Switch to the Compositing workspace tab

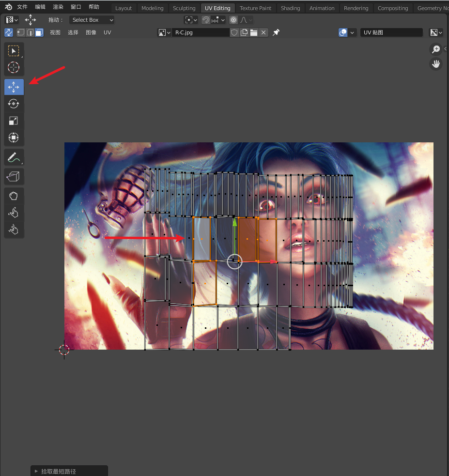pyautogui.click(x=393, y=8)
